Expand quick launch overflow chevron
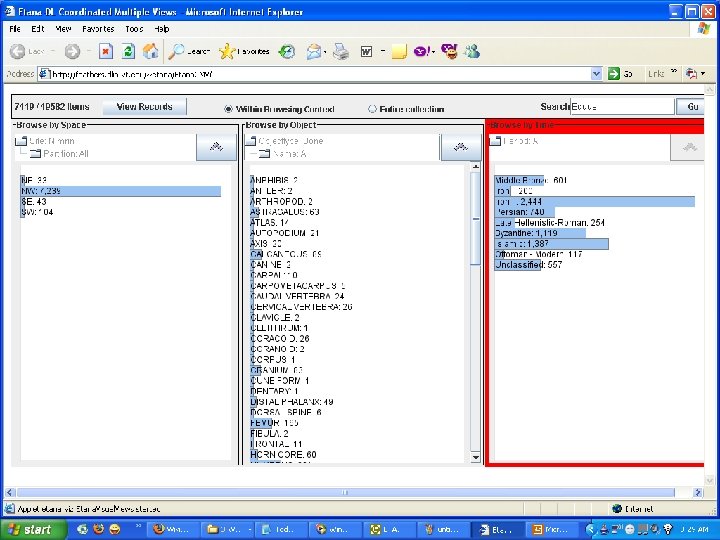Screen dimensions: 720x540 click(138, 526)
